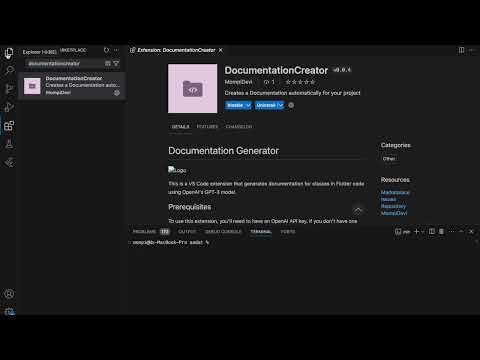Image resolution: width=480 pixels, height=360 pixels.
Task: Open the Accounts menu icon
Action: point(9,294)
